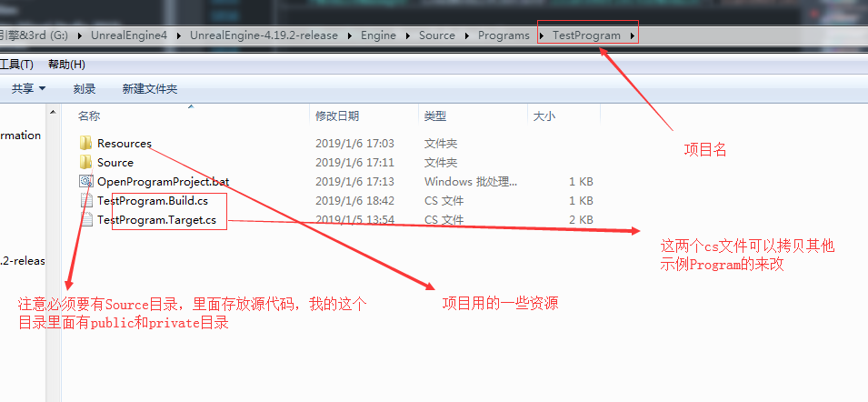
Task: Click the date 2019/1/6 17:03
Action: tap(354, 144)
